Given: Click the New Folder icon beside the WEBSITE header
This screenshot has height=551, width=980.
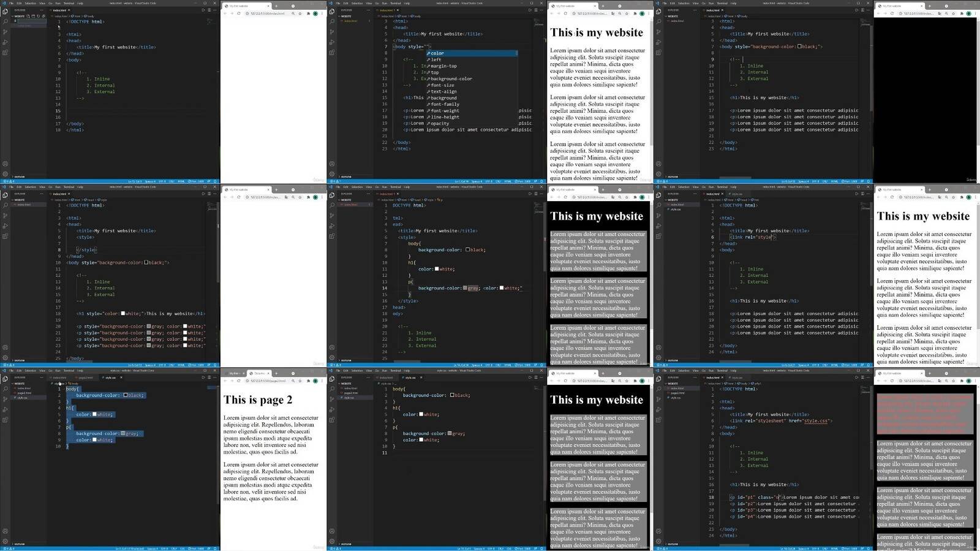Looking at the screenshot, I should point(33,16).
